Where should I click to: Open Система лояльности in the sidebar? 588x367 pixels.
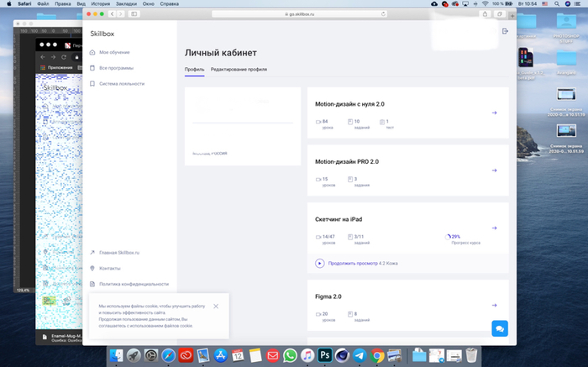point(122,84)
